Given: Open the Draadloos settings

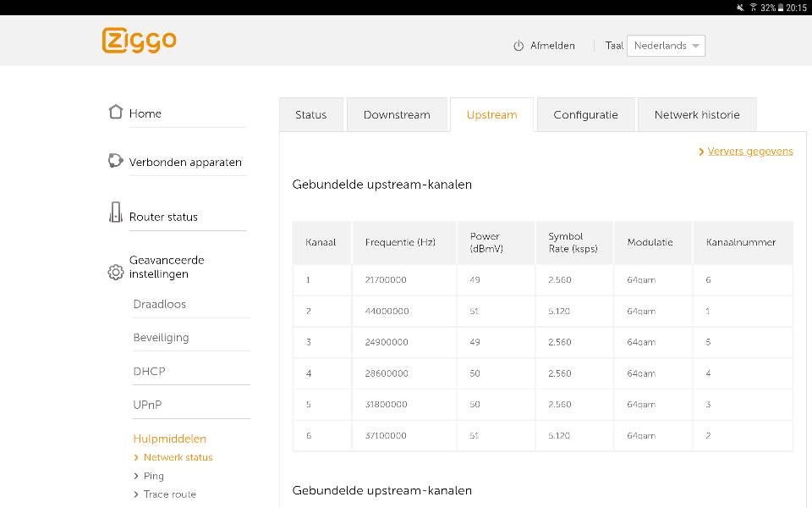Looking at the screenshot, I should 160,304.
